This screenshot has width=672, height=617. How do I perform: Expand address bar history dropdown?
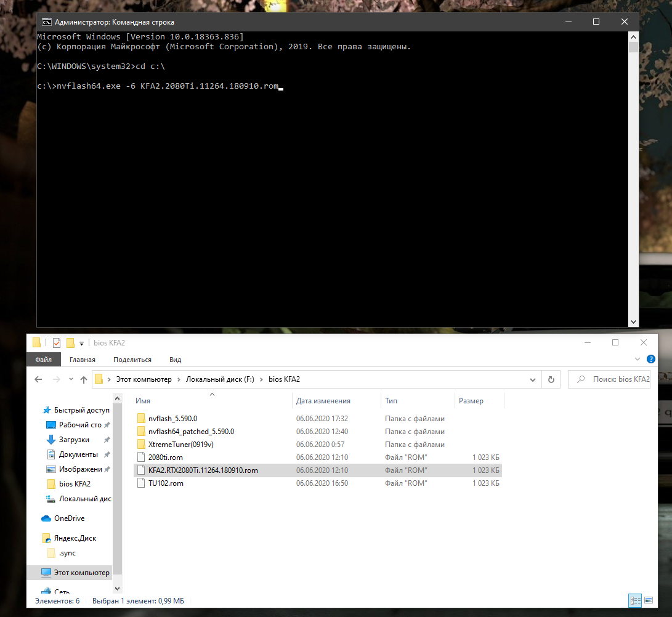(x=533, y=380)
